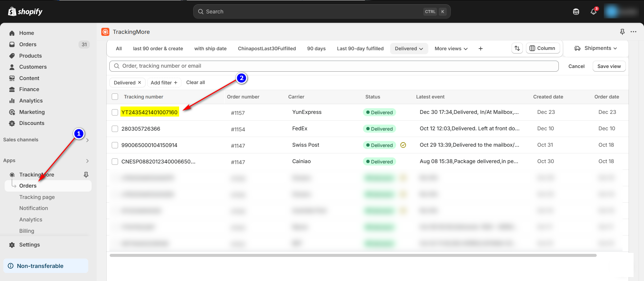The width and height of the screenshot is (644, 281).
Task: Expand the Apps section
Action: click(x=87, y=161)
